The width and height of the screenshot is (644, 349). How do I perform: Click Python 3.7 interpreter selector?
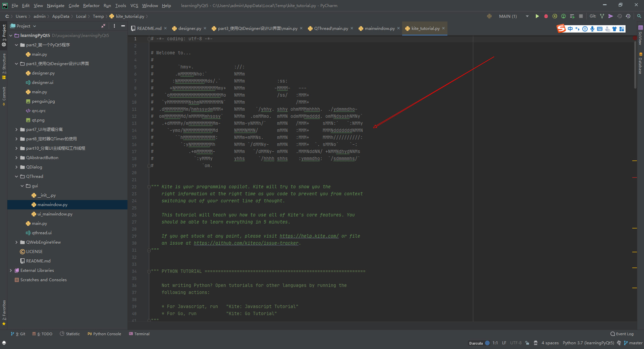tap(588, 343)
